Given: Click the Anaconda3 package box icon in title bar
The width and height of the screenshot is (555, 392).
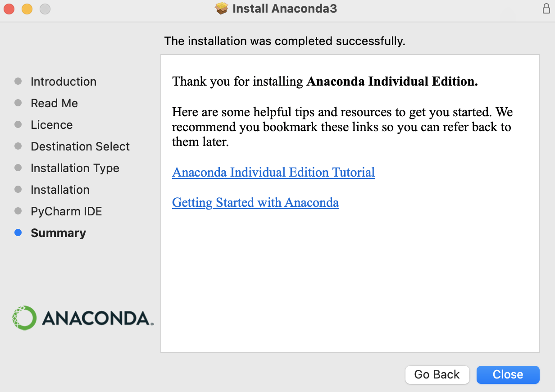Looking at the screenshot, I should tap(222, 9).
